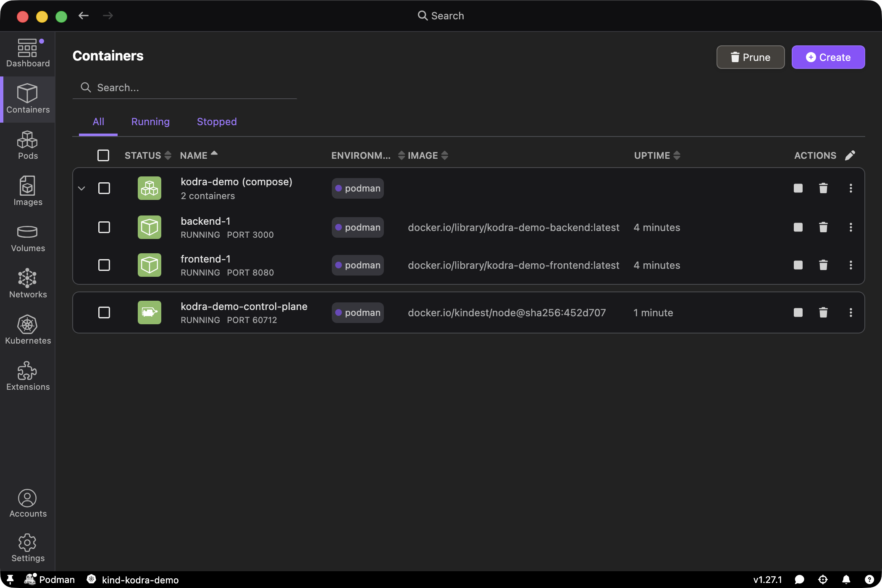Sort by the STATUS column
This screenshot has height=588, width=882.
[148, 155]
